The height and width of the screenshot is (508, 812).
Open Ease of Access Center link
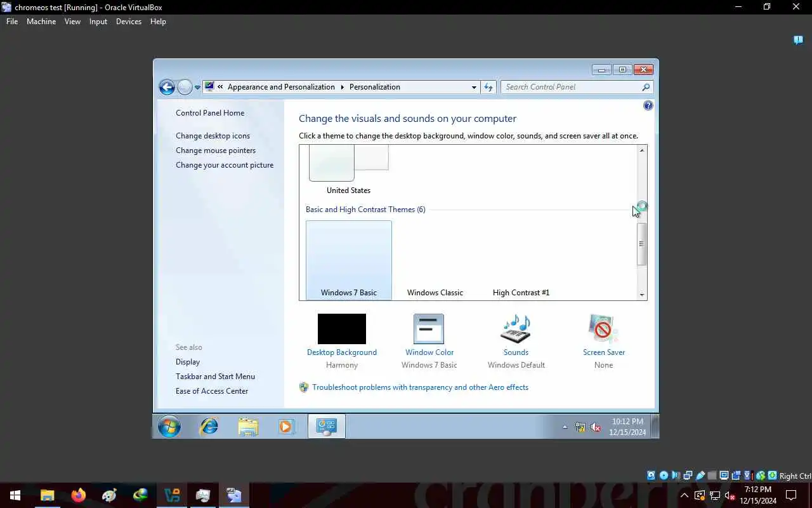tap(212, 391)
